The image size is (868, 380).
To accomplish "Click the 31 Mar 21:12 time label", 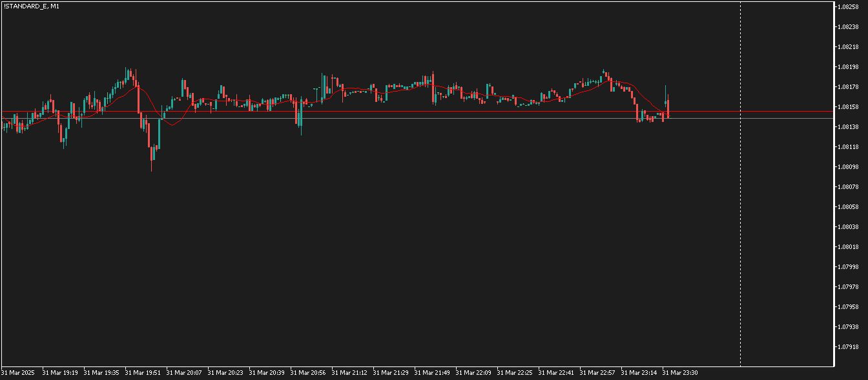I will pyautogui.click(x=349, y=372).
